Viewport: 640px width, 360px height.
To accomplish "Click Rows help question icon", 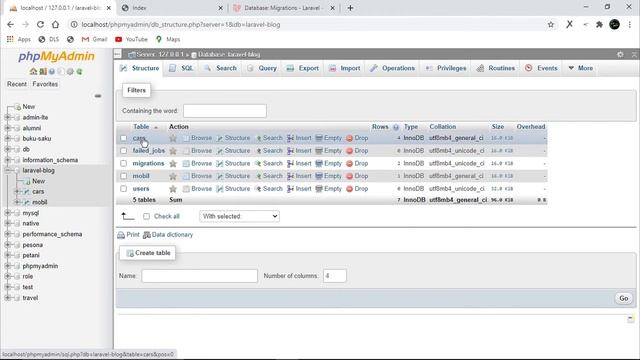I will pyautogui.click(x=396, y=127).
